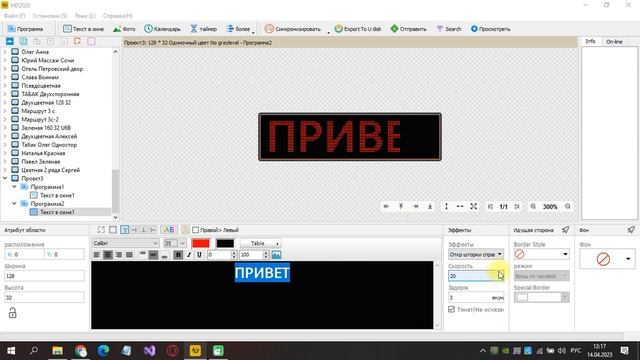Align text to the left
640x360 pixels.
coord(97,255)
